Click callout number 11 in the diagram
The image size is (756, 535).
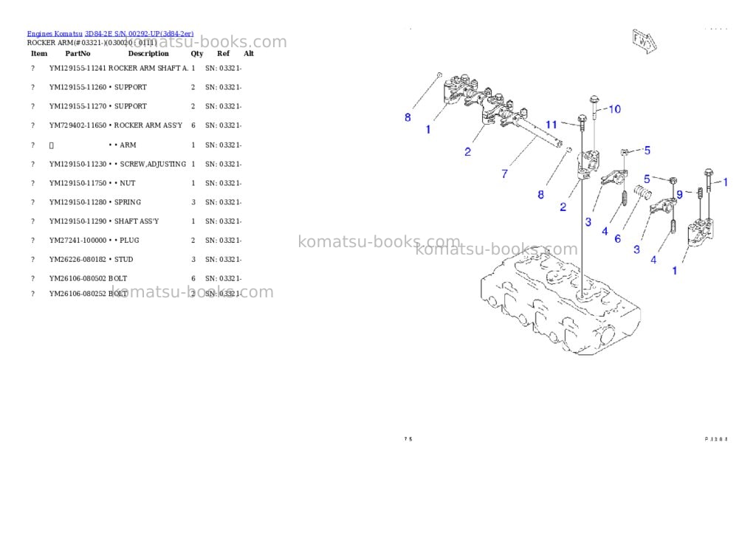(551, 125)
